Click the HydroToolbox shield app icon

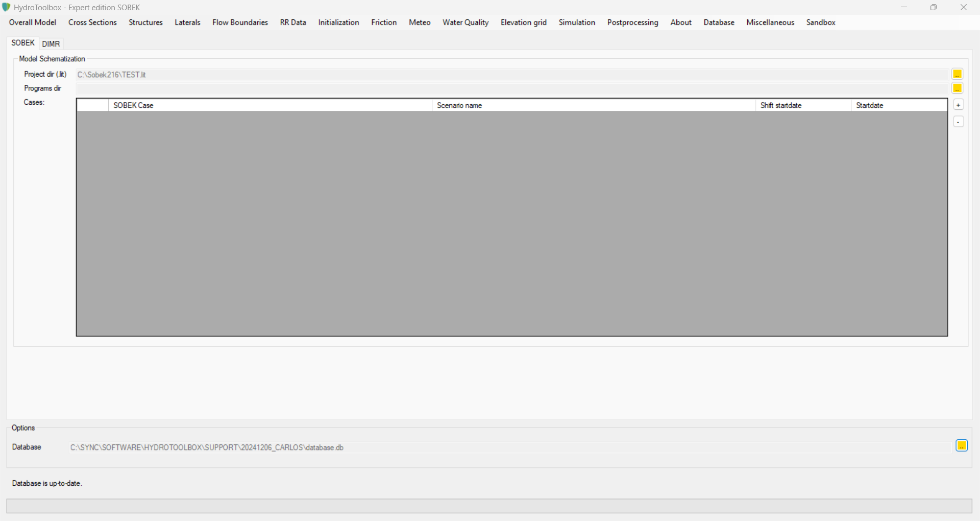[6, 7]
